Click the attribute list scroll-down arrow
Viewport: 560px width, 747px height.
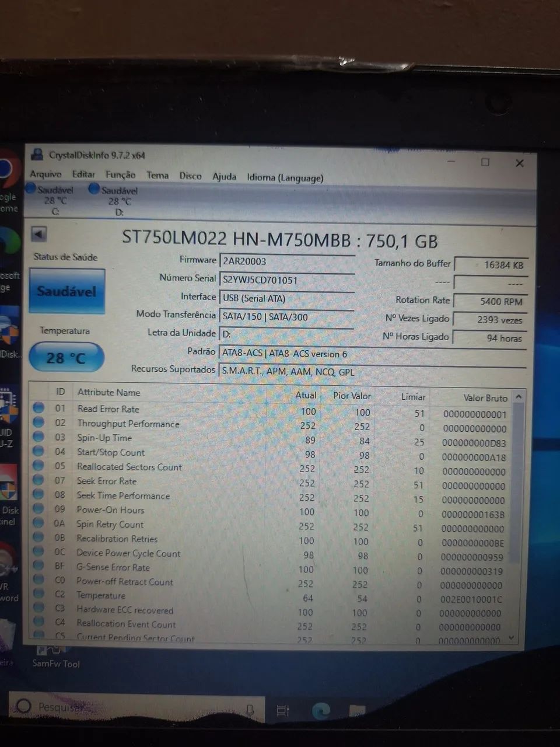pos(512,638)
